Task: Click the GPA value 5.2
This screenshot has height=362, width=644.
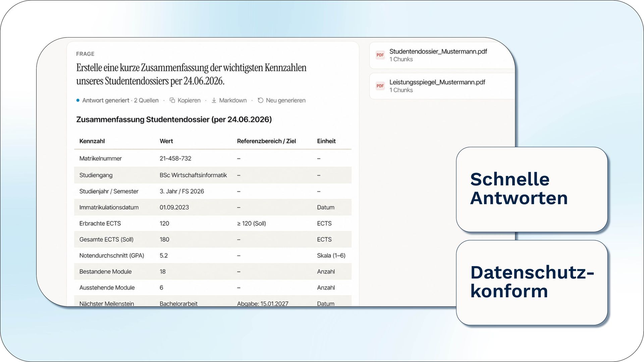Action: 163,256
